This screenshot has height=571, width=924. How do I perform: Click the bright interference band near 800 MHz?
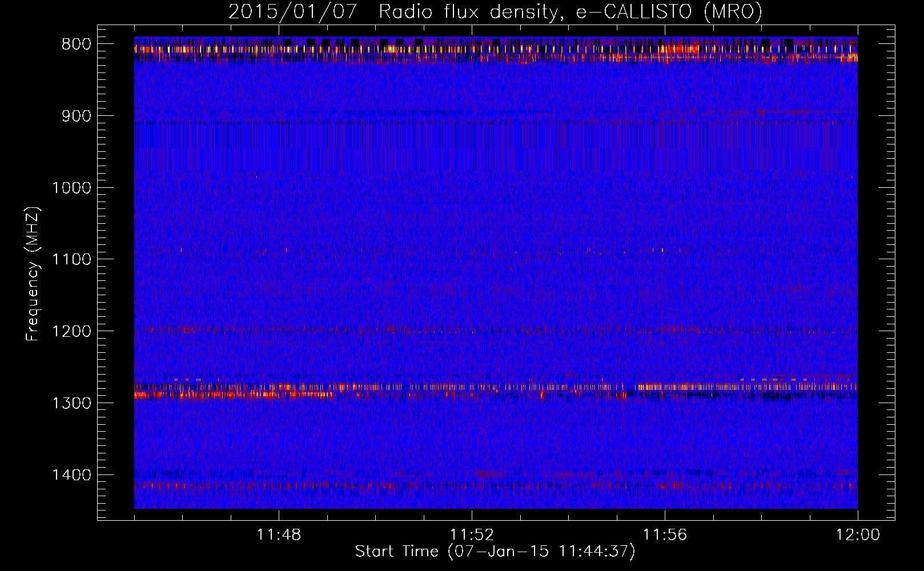(496, 51)
